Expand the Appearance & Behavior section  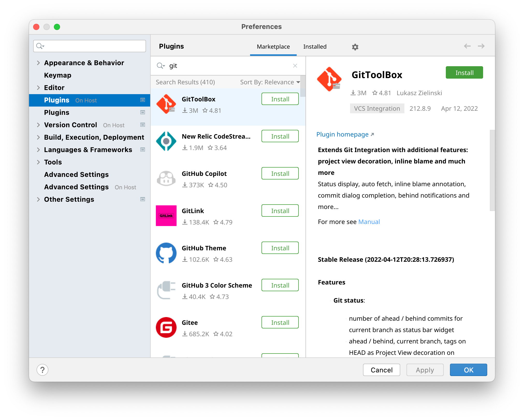[39, 63]
